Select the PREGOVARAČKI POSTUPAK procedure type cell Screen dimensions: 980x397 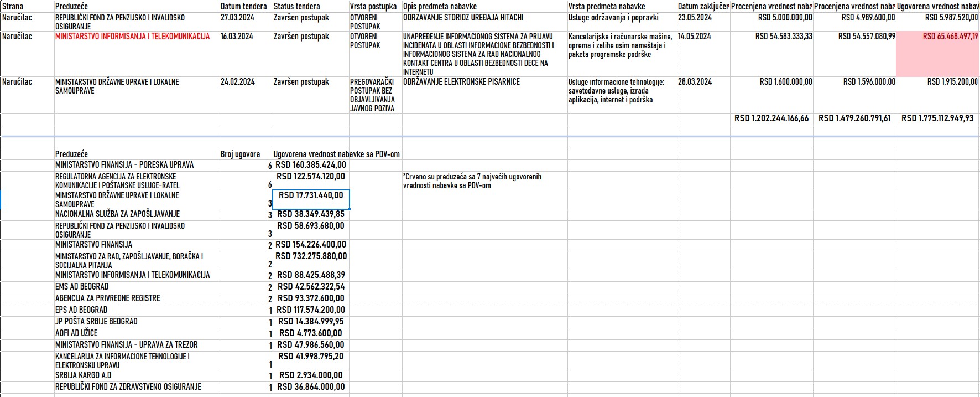(x=372, y=95)
